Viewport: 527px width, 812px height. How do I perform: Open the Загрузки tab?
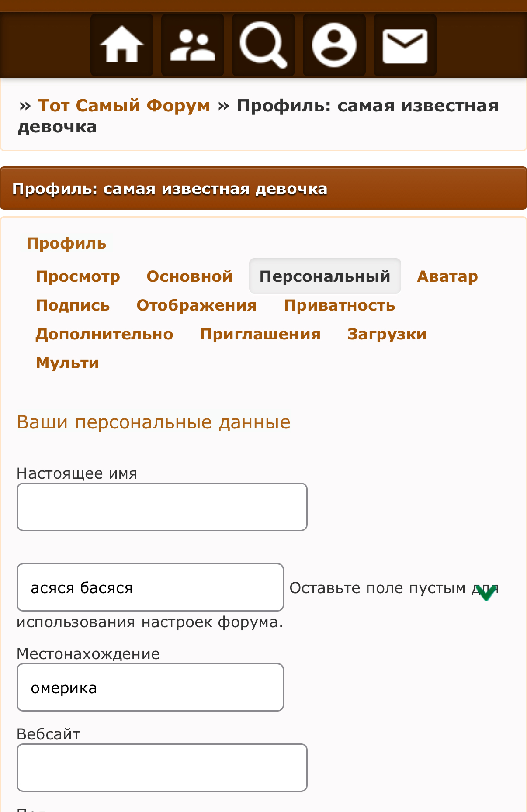[x=387, y=334]
